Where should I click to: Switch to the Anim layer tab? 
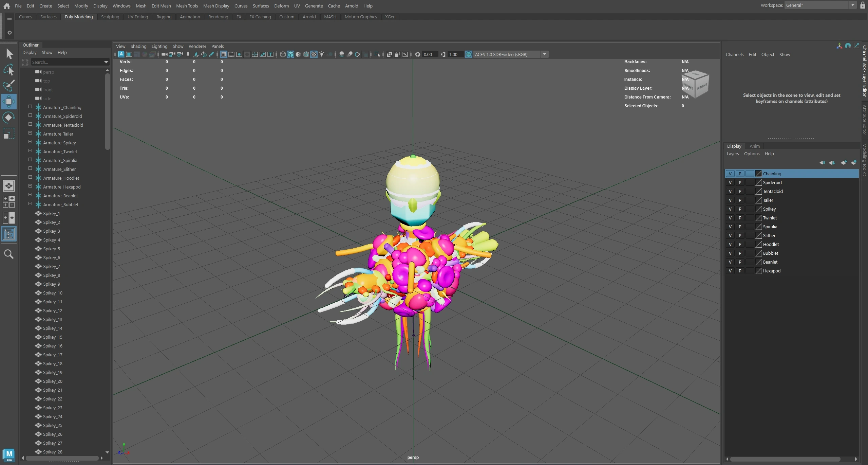tap(754, 146)
